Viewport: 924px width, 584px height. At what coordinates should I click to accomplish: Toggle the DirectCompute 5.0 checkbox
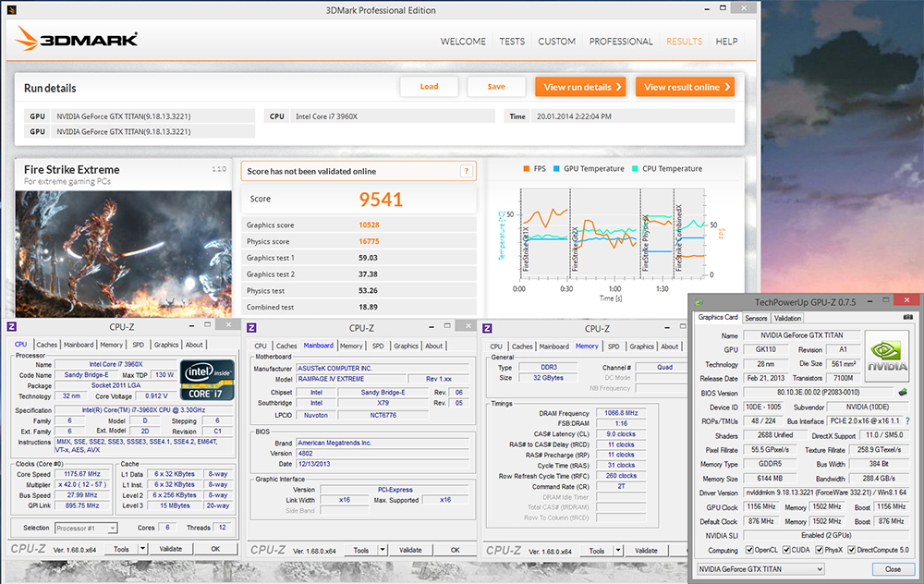coord(852,550)
